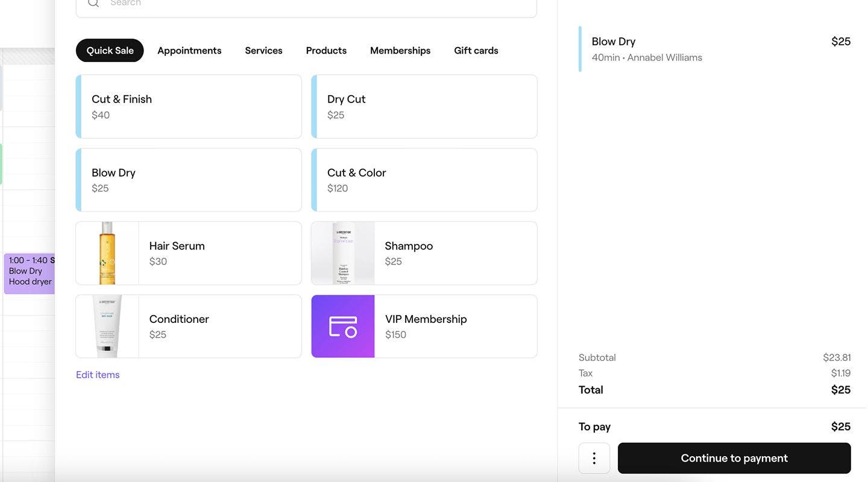The width and height of the screenshot is (868, 482).
Task: Open the three-dot more options menu
Action: click(594, 459)
